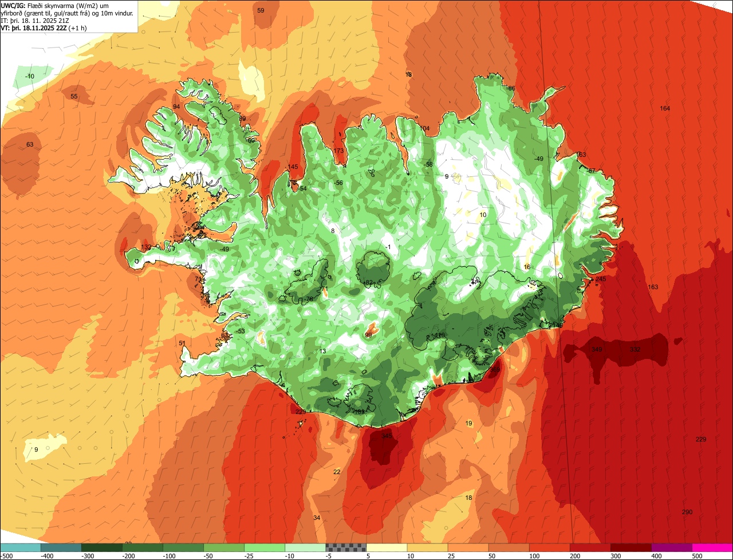Click the -58 value in north Iceland
Image resolution: width=733 pixels, height=560 pixels.
pos(428,165)
